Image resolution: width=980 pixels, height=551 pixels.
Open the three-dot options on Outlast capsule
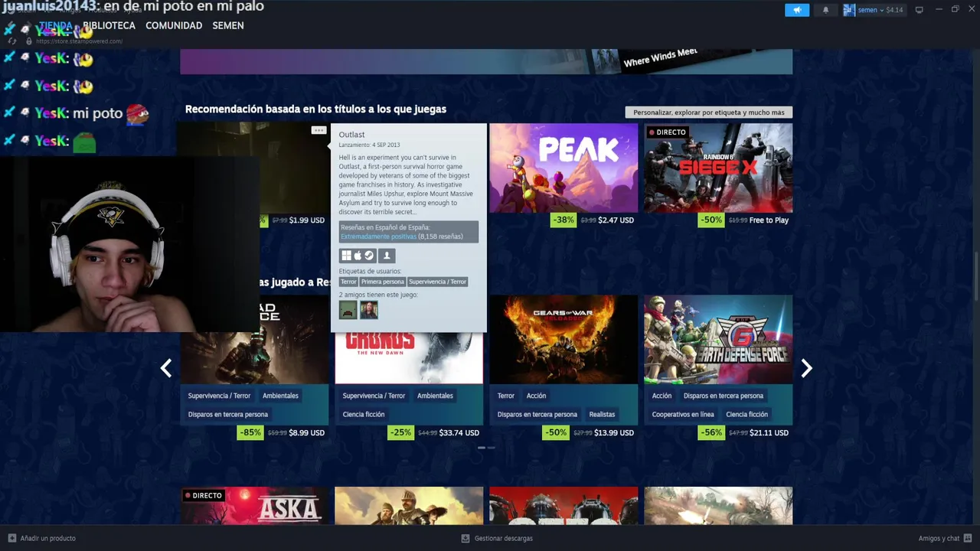pos(318,130)
